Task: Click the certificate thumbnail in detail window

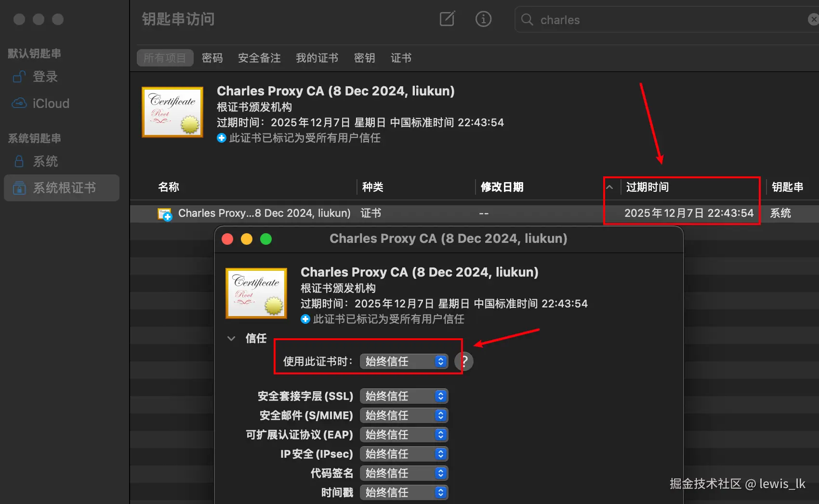Action: (x=256, y=293)
